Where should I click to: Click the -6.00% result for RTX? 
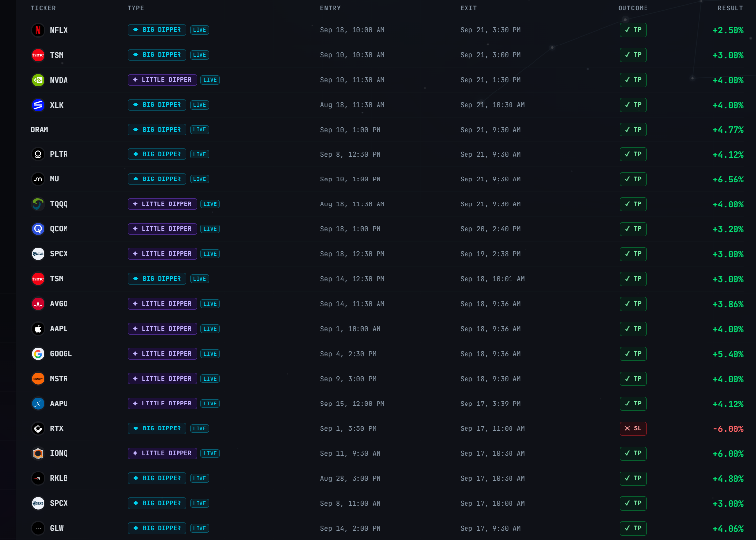728,429
